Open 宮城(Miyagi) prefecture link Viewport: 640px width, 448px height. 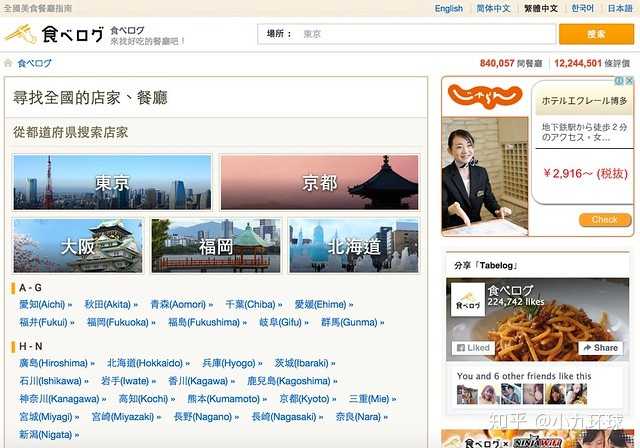tap(49, 417)
